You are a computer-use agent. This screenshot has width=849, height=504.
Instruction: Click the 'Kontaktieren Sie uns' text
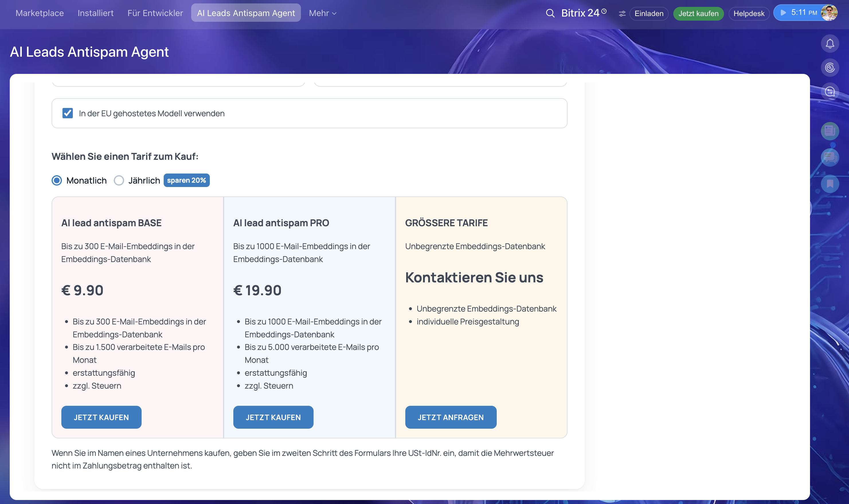click(x=474, y=277)
